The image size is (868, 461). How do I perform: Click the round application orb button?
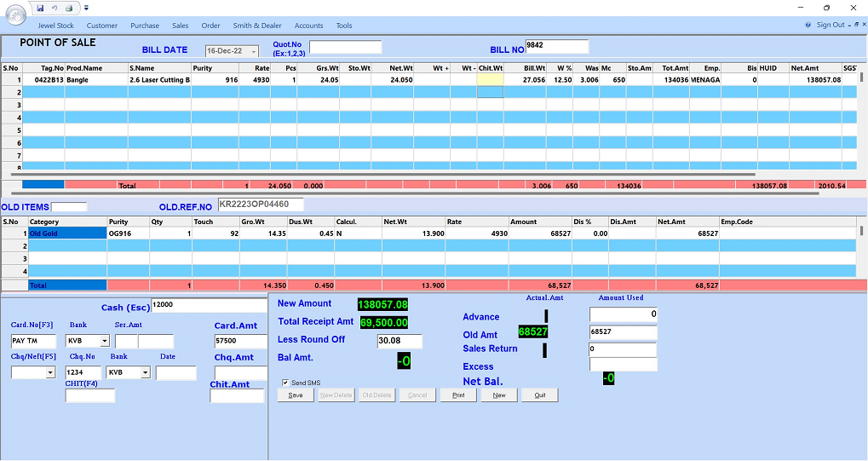point(15,15)
